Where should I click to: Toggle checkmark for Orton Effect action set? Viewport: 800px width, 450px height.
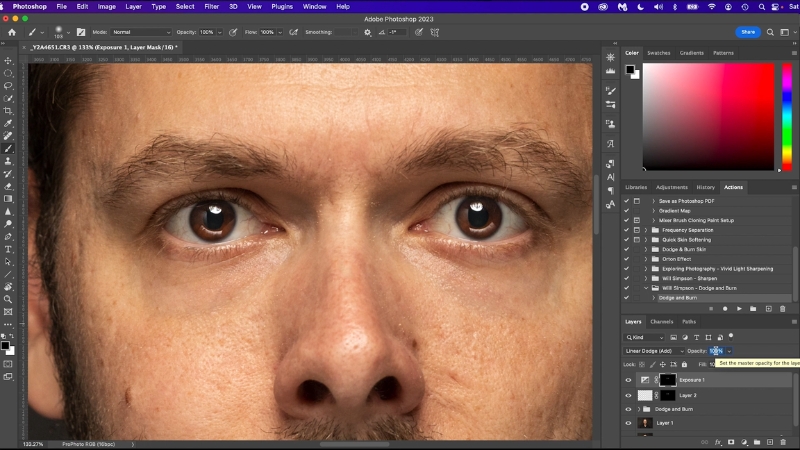(627, 259)
